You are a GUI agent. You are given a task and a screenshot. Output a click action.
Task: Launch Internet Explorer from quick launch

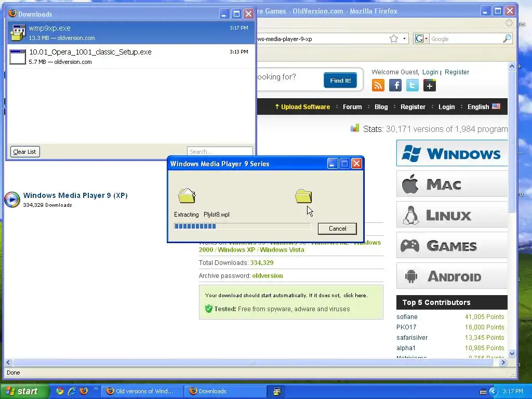click(x=72, y=391)
